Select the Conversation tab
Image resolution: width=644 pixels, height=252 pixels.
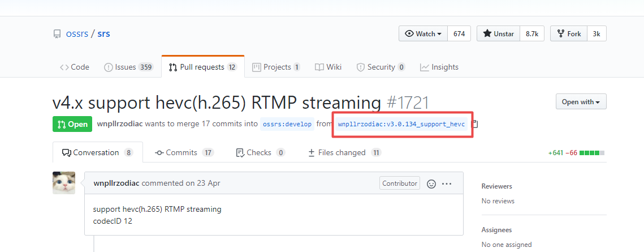pyautogui.click(x=98, y=152)
